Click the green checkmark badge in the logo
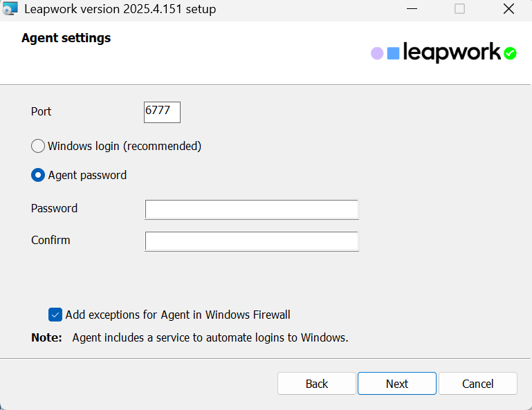Viewport: 532px width, 410px height. click(x=510, y=53)
